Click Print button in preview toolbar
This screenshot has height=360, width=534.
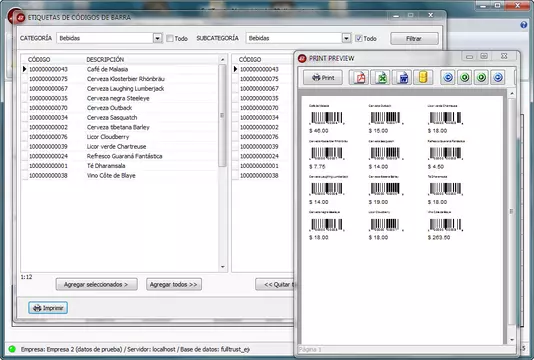point(323,78)
